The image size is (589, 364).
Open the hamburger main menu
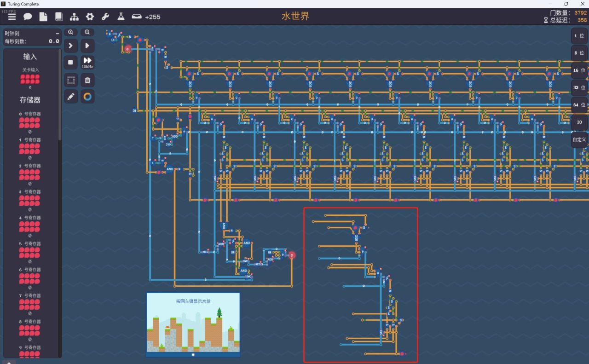[x=12, y=17]
